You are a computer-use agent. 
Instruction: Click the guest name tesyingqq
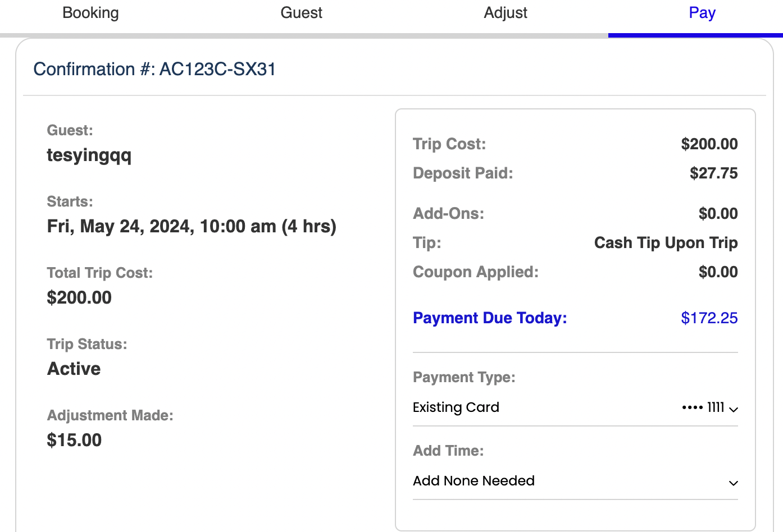point(89,155)
